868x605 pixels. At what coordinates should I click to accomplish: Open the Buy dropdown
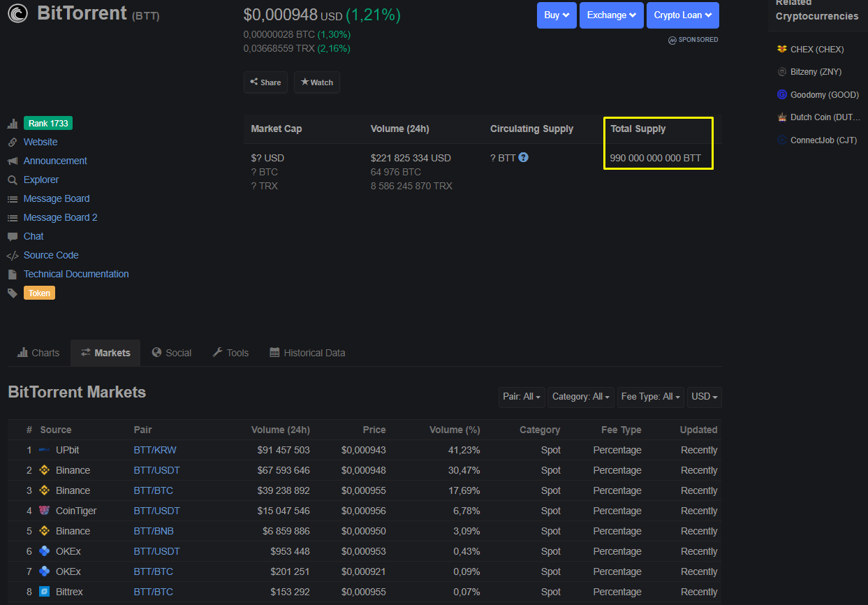(x=556, y=15)
